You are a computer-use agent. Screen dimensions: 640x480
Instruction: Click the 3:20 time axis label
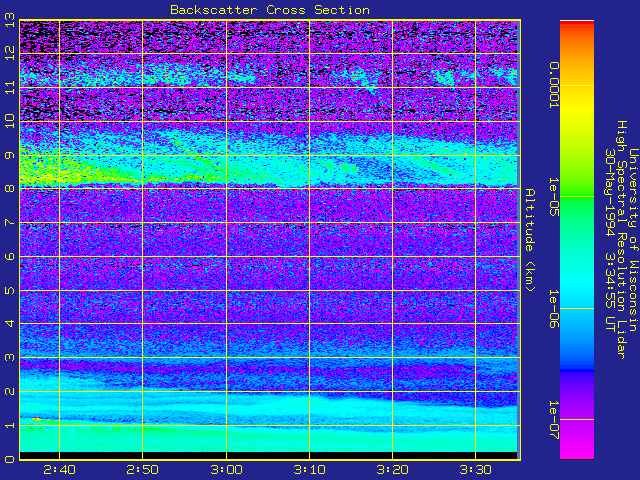[392, 470]
